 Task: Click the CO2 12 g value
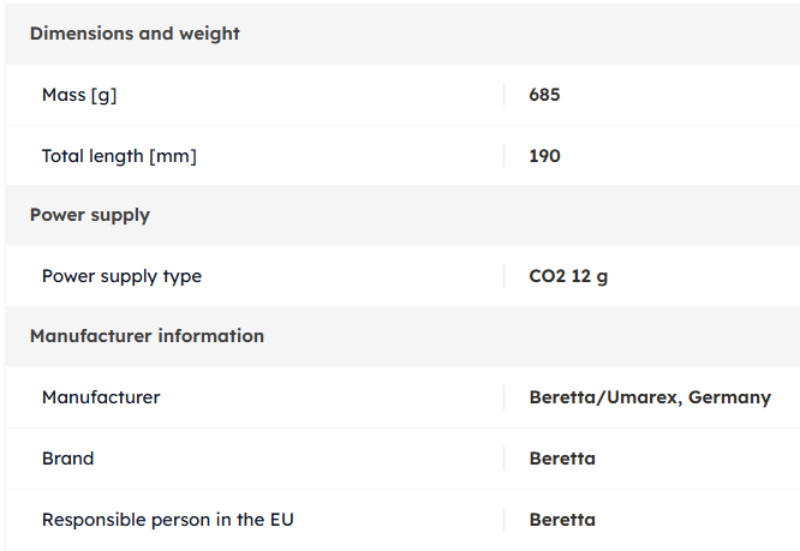(568, 276)
